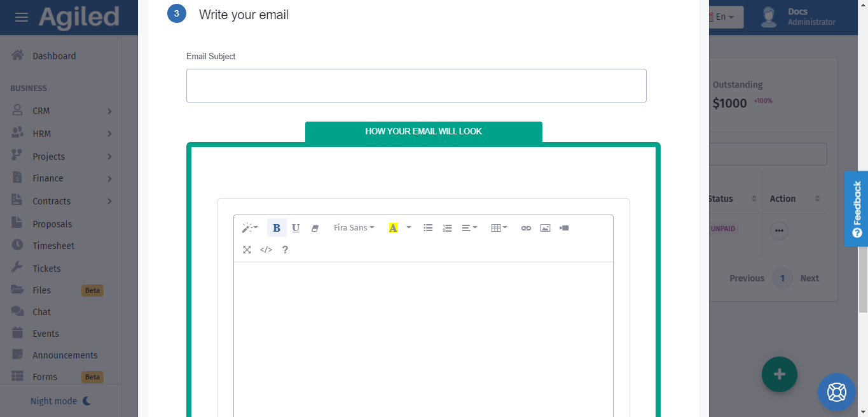868x417 pixels.
Task: Apply the yellow highlight color button
Action: [393, 228]
